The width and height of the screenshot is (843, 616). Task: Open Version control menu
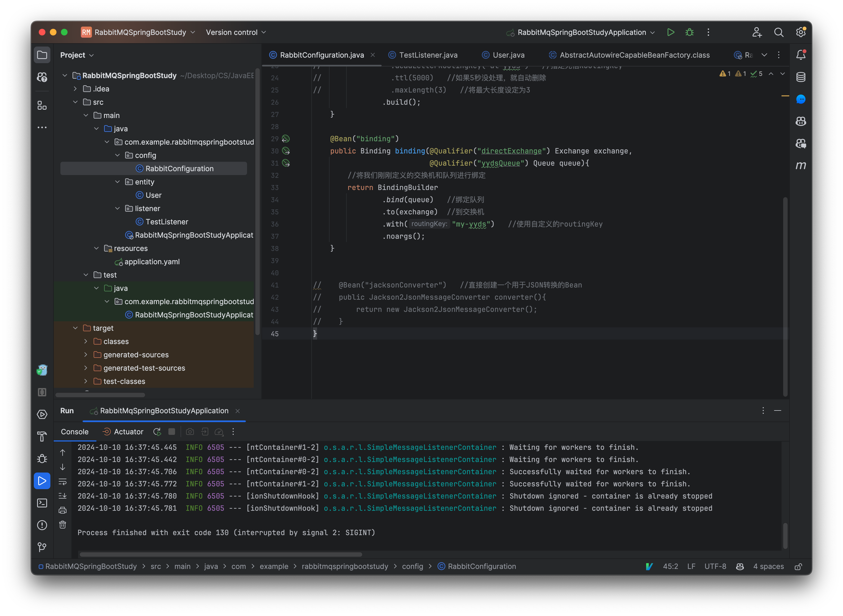coord(236,32)
